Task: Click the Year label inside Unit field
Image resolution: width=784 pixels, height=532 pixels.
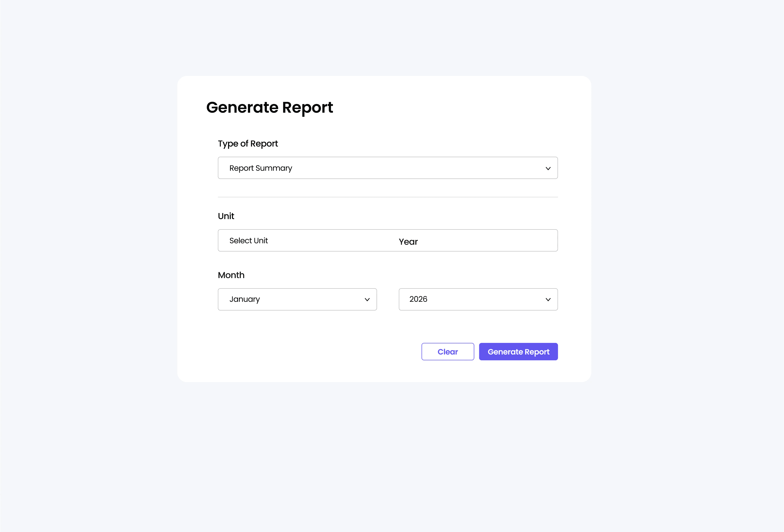Action: coord(408,242)
